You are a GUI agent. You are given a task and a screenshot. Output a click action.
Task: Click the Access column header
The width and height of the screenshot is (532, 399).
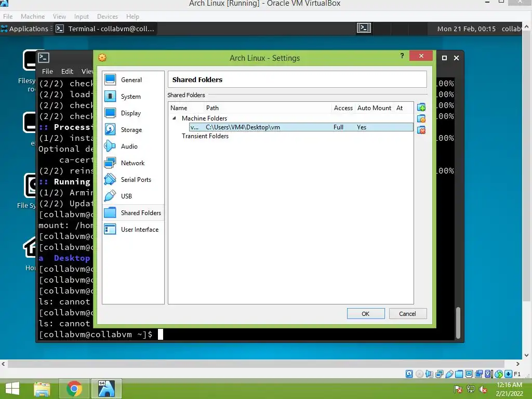(343, 108)
